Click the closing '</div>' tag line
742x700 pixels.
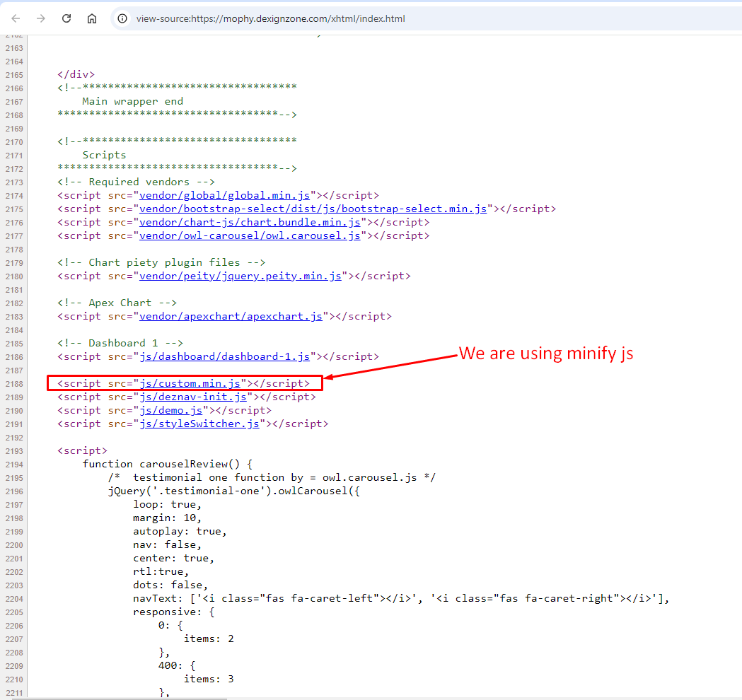pos(76,74)
